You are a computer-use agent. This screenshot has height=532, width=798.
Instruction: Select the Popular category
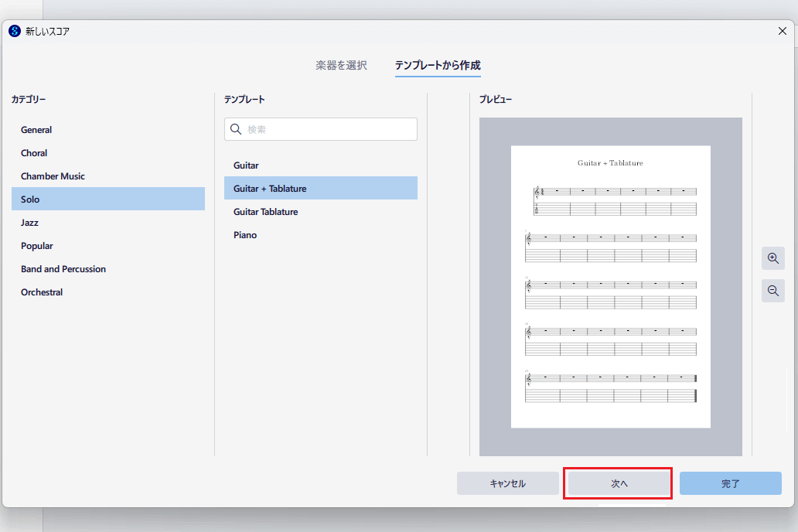(37, 246)
